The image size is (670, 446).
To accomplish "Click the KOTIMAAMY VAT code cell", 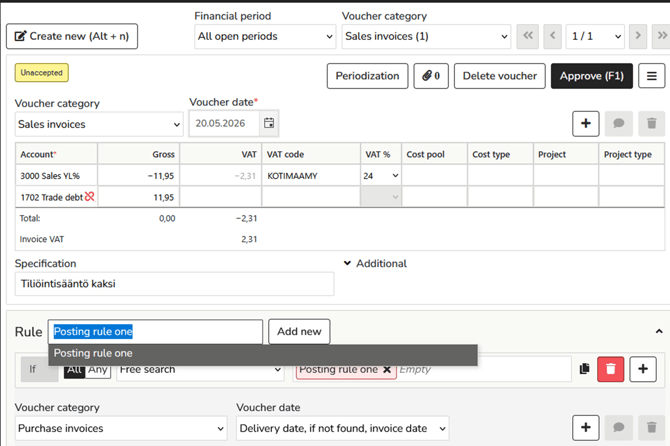I will (311, 176).
